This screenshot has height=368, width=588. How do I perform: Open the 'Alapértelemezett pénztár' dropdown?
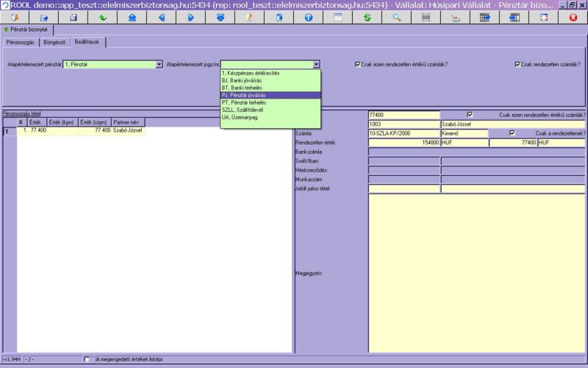coord(159,65)
